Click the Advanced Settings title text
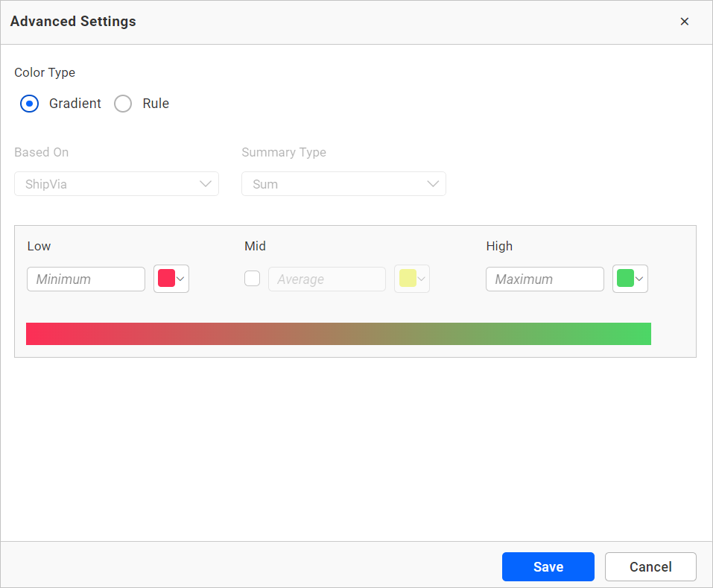The image size is (713, 588). [72, 22]
